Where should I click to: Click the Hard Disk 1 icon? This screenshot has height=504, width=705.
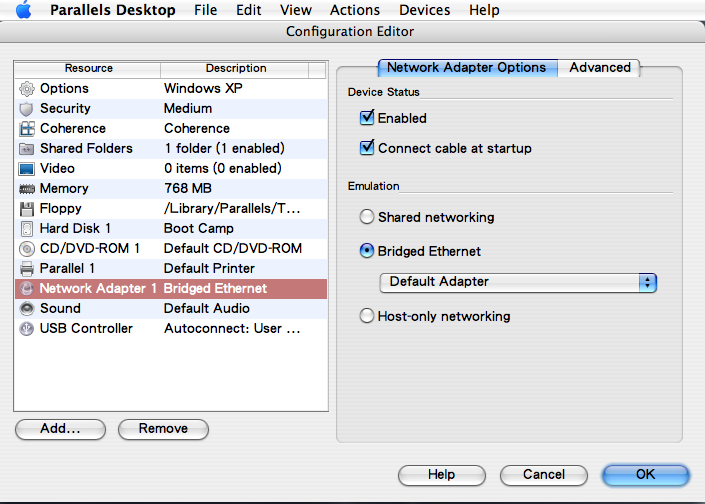coord(27,229)
